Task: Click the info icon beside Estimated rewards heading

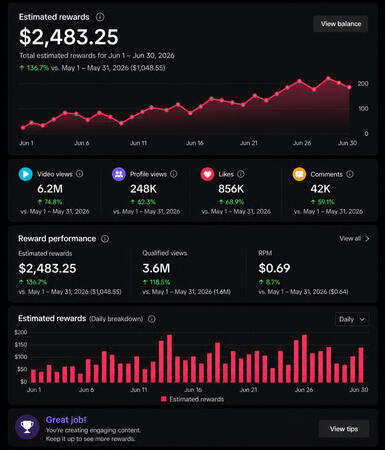Action: coord(100,17)
